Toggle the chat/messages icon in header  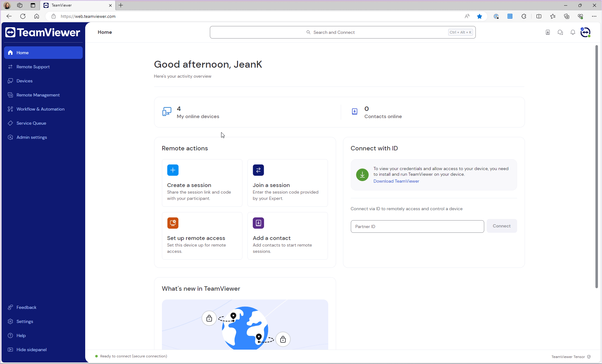click(x=560, y=32)
